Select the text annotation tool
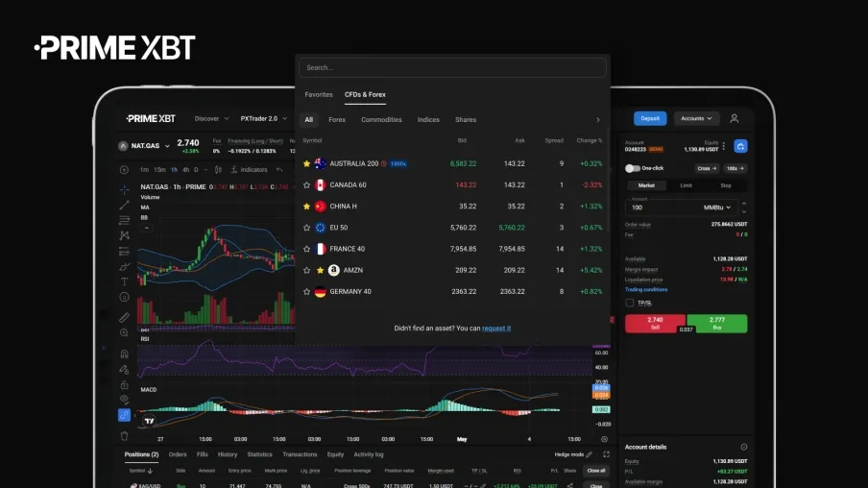Screen dimensions: 868x488 tap(124, 281)
